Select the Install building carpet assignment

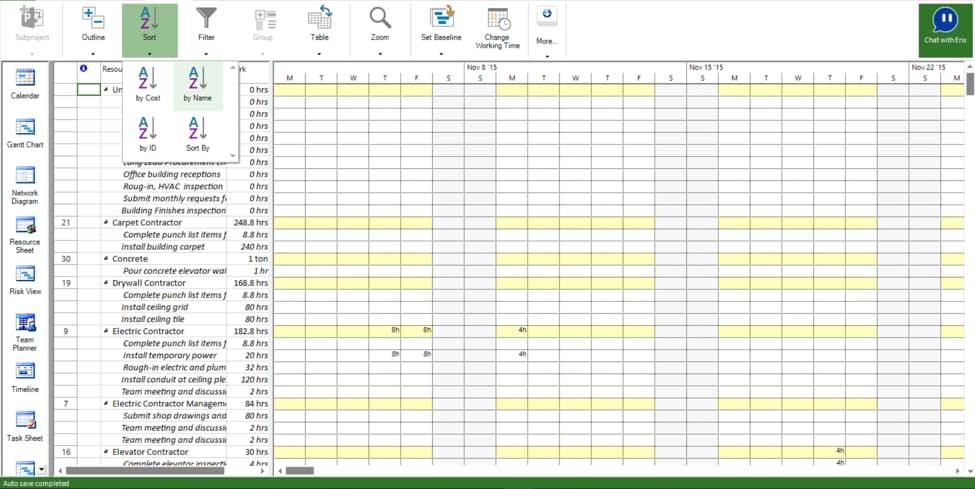coord(163,247)
